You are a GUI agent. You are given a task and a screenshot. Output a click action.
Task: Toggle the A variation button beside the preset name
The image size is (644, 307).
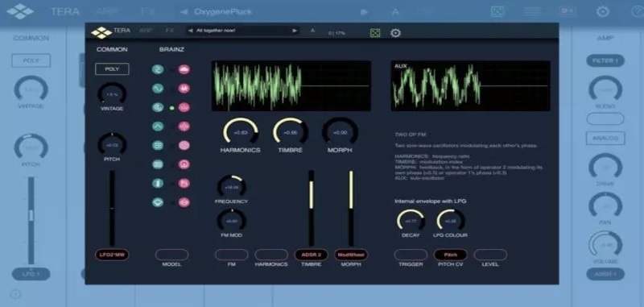pos(312,31)
